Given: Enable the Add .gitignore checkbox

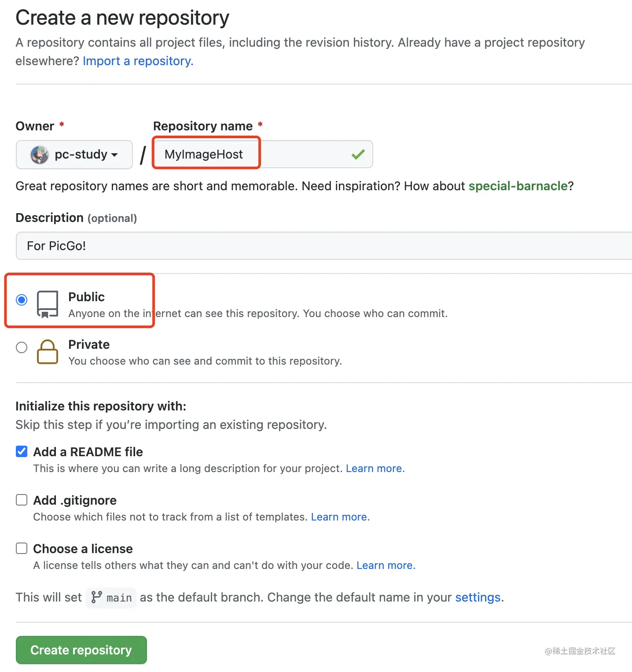Looking at the screenshot, I should pos(22,500).
